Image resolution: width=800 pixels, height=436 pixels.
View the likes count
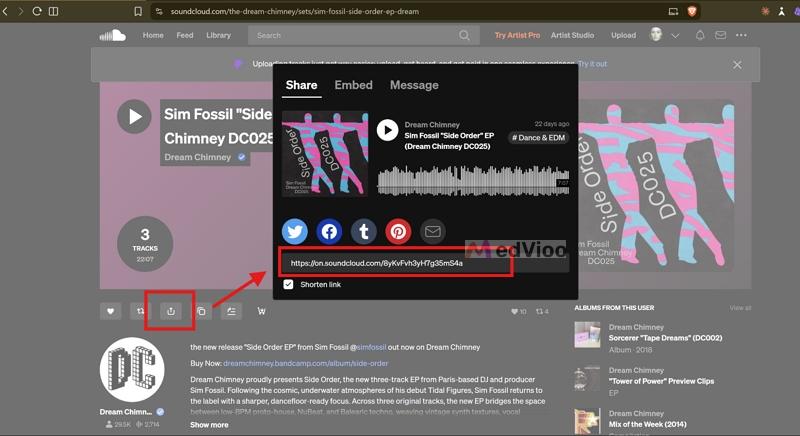point(519,312)
